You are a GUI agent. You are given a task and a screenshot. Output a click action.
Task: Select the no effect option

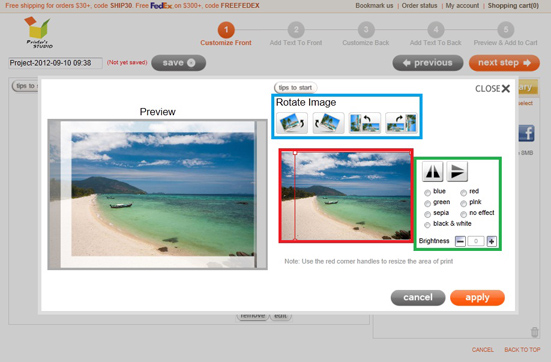click(x=464, y=214)
